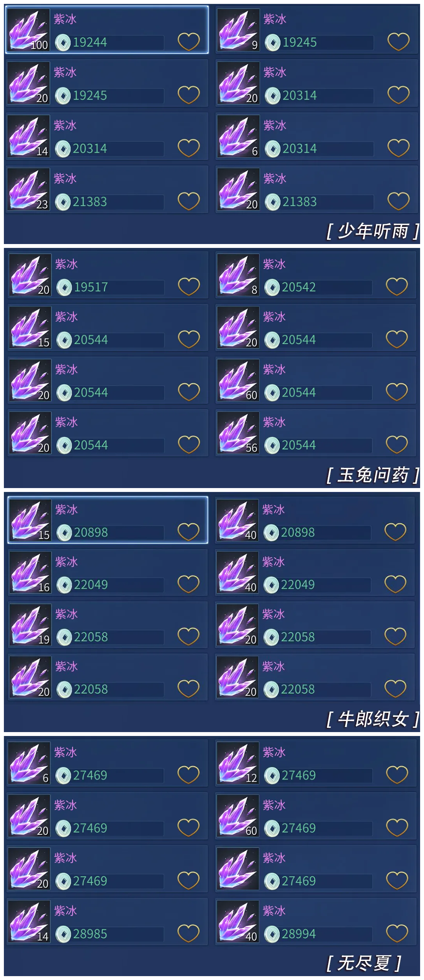Image resolution: width=424 pixels, height=980 pixels.
Task: Click the 紫冰 crystal icon with quantity 100
Action: click(29, 30)
